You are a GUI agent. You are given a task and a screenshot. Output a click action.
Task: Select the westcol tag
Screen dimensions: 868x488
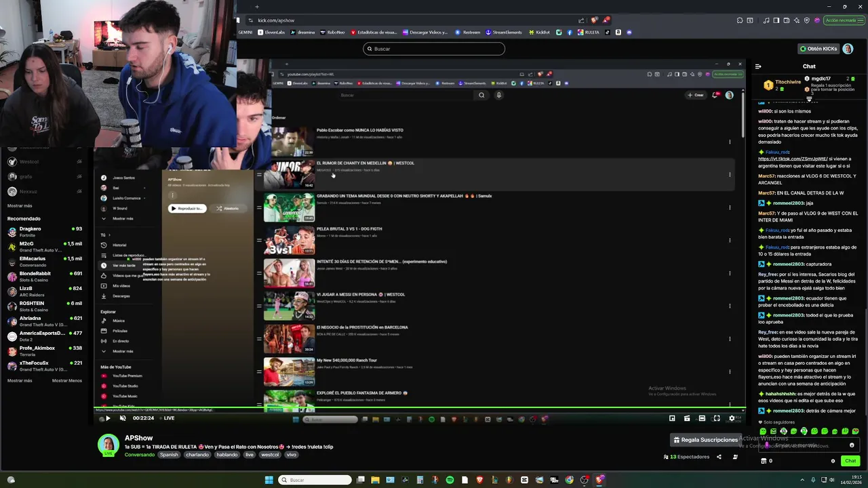pos(270,455)
